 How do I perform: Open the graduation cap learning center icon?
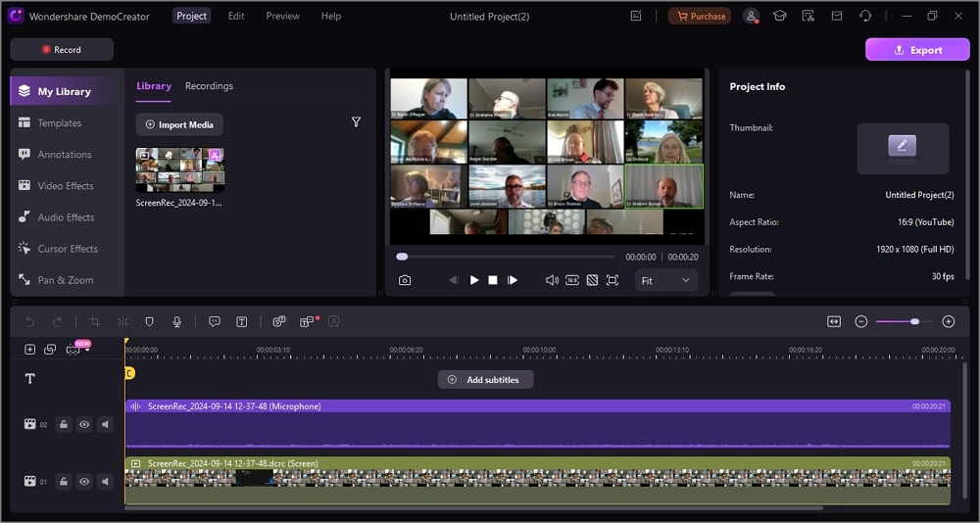(779, 17)
